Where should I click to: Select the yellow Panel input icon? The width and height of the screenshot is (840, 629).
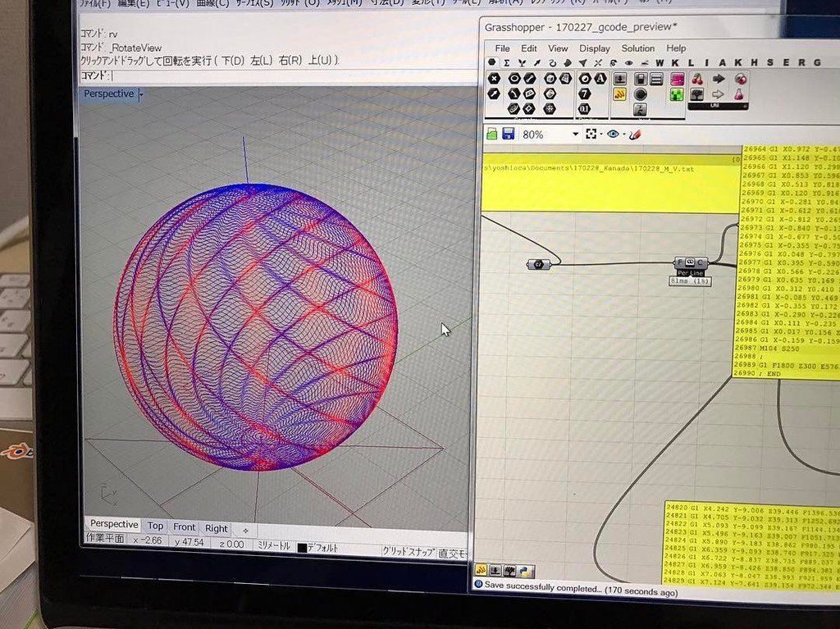[x=620, y=94]
